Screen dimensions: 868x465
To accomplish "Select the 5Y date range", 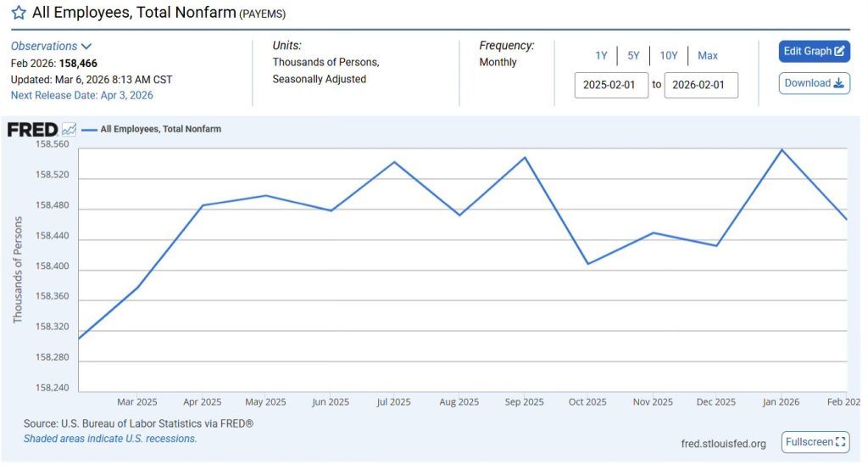I will coord(633,55).
